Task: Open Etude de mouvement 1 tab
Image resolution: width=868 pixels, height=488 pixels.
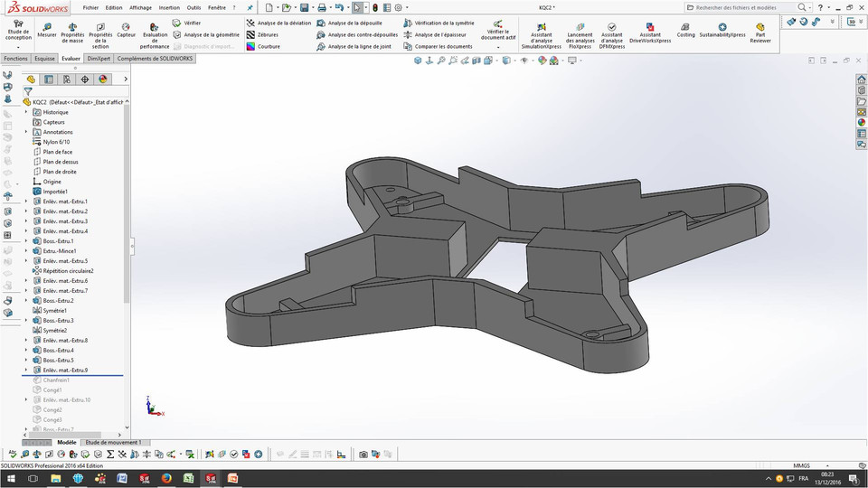Action: (113, 443)
